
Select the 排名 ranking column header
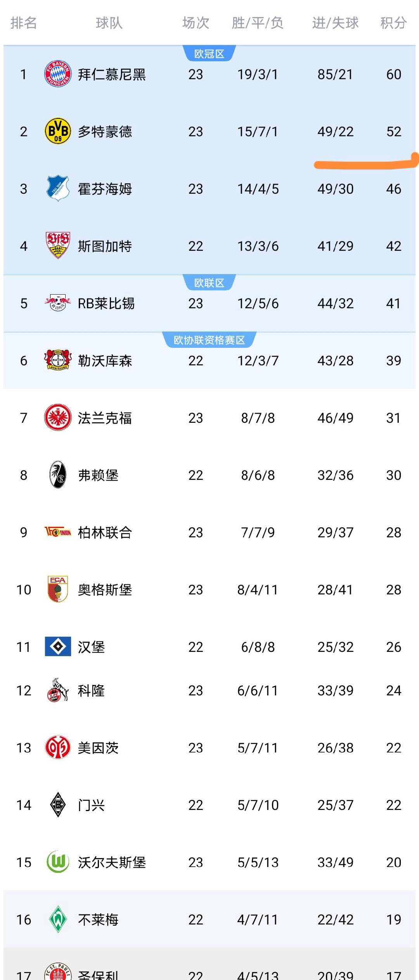24,23
